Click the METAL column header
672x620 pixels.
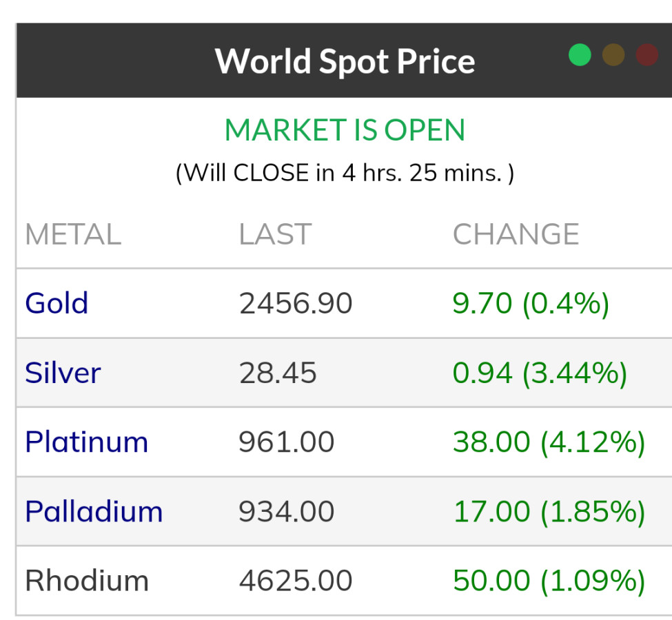tap(73, 234)
